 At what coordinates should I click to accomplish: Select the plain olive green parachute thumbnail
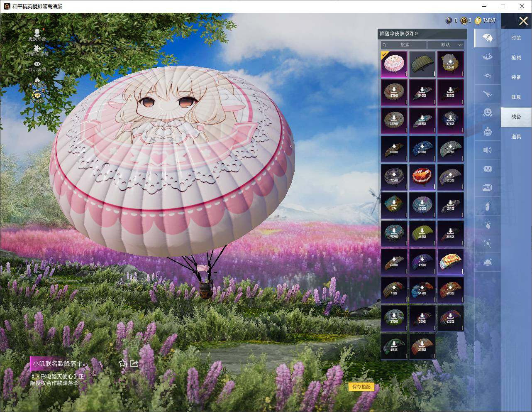422,64
